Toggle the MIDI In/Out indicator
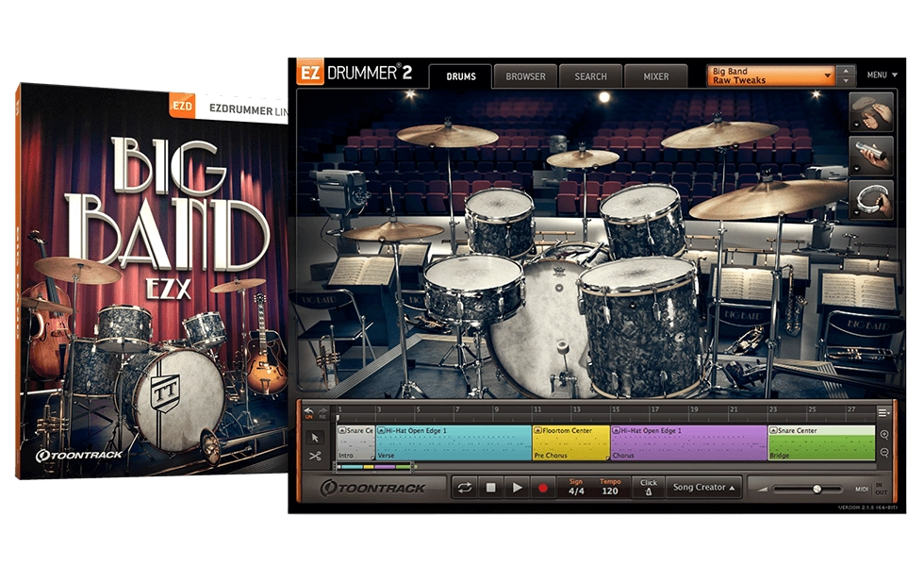The width and height of the screenshot is (924, 566). pos(879,489)
